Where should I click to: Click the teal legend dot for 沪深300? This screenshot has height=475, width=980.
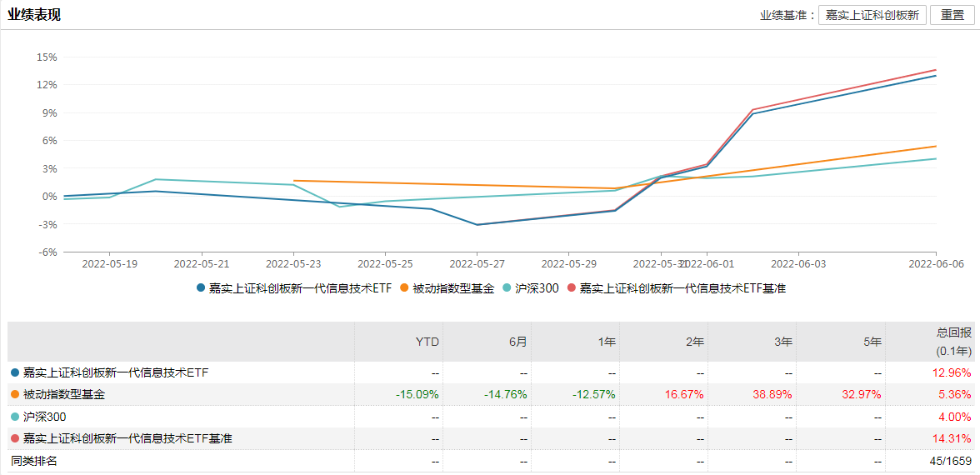pos(507,288)
